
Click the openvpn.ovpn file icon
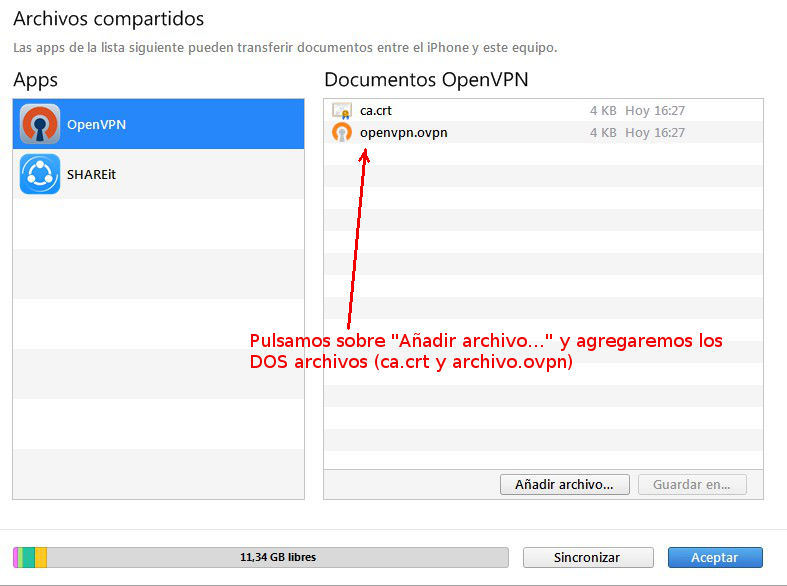click(342, 132)
